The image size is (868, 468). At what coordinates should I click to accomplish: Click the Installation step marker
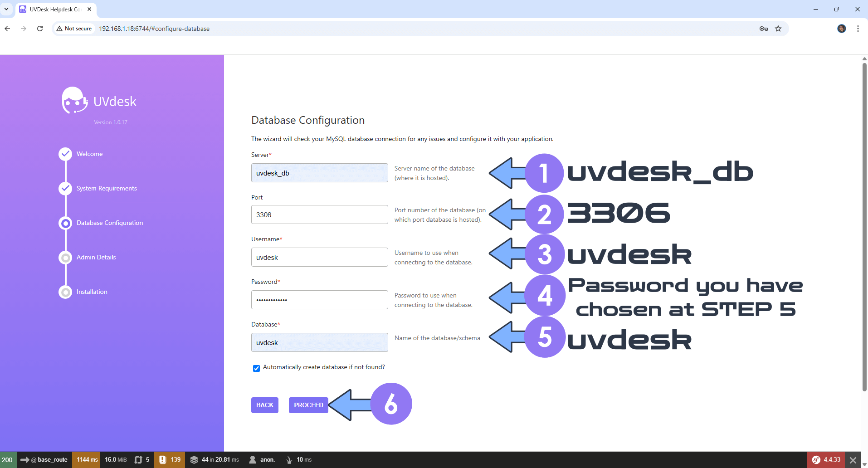pyautogui.click(x=65, y=292)
